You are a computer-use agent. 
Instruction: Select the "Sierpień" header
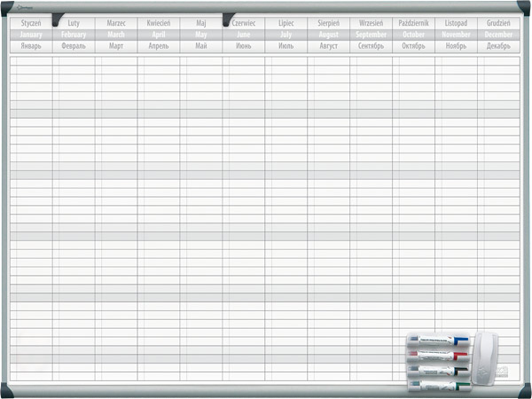pyautogui.click(x=328, y=23)
